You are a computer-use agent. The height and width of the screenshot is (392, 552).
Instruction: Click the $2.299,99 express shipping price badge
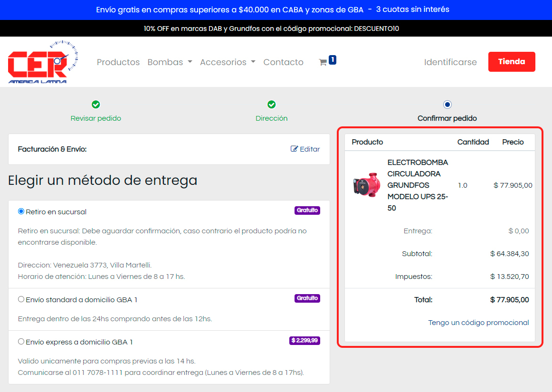(305, 341)
